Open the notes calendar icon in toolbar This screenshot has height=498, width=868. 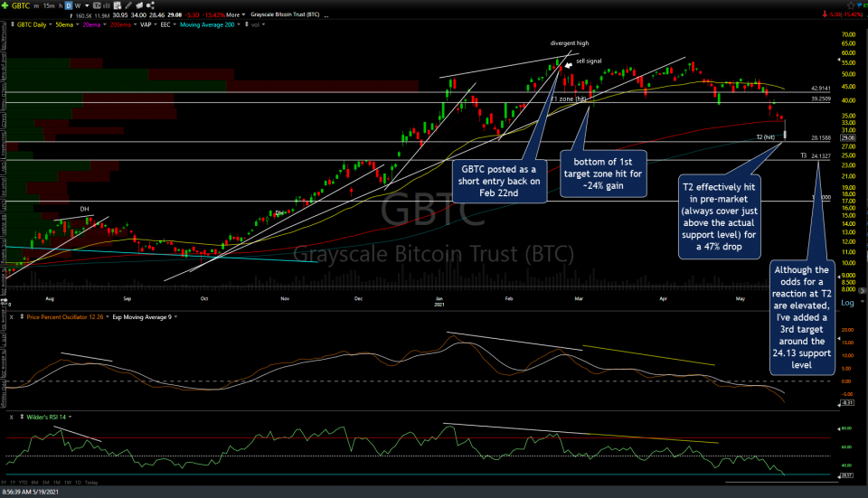tap(117, 5)
